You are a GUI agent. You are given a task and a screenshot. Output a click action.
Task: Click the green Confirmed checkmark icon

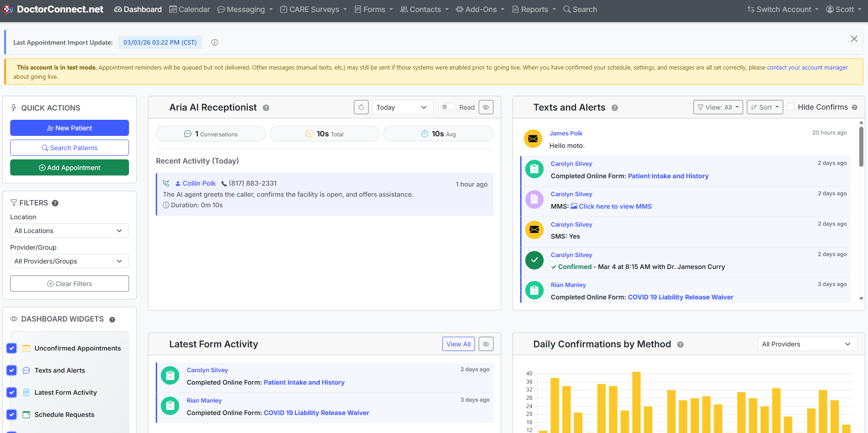pos(534,260)
